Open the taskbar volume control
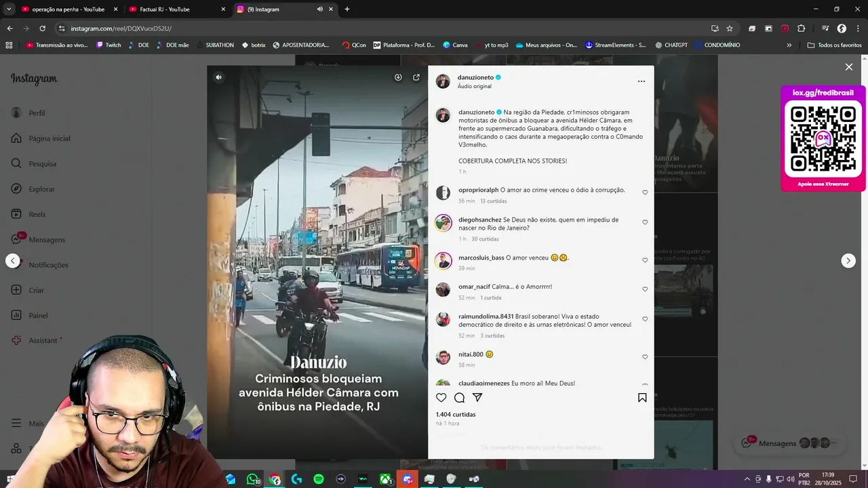 pos(790,479)
